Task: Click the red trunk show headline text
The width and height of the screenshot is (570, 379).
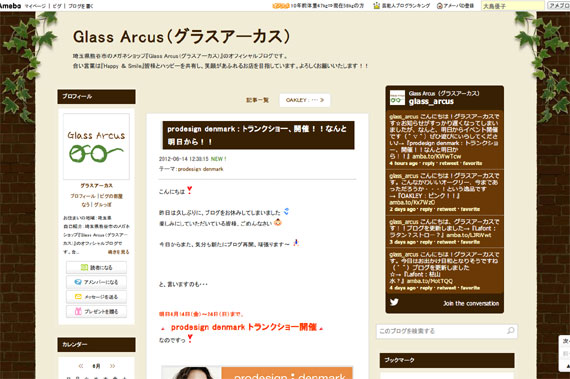Action: click(244, 327)
